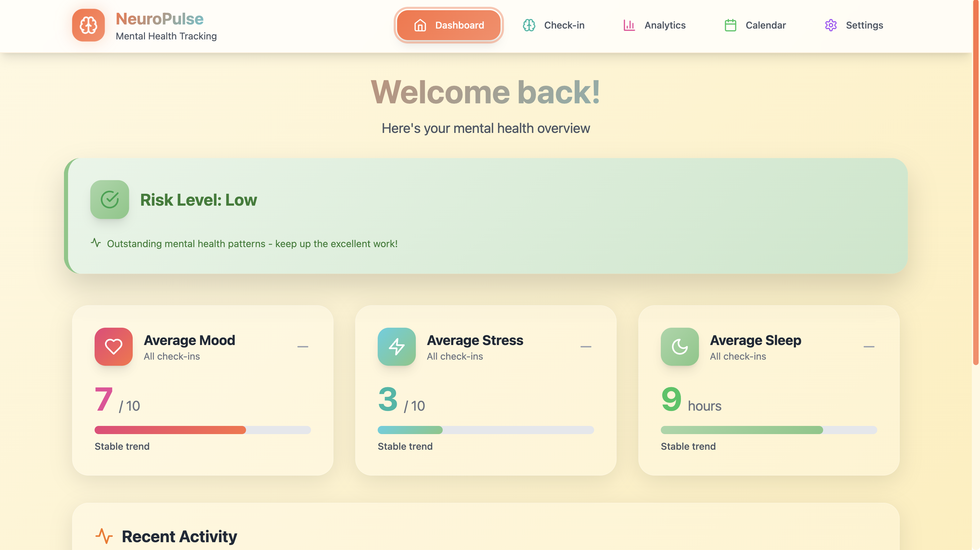
Task: Click the Average Mood progress bar
Action: 202,430
